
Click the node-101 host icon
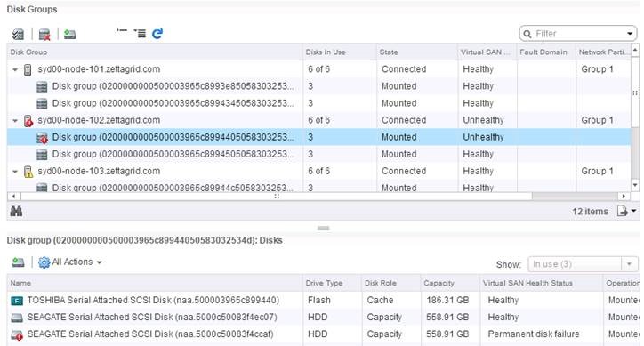pos(28,70)
